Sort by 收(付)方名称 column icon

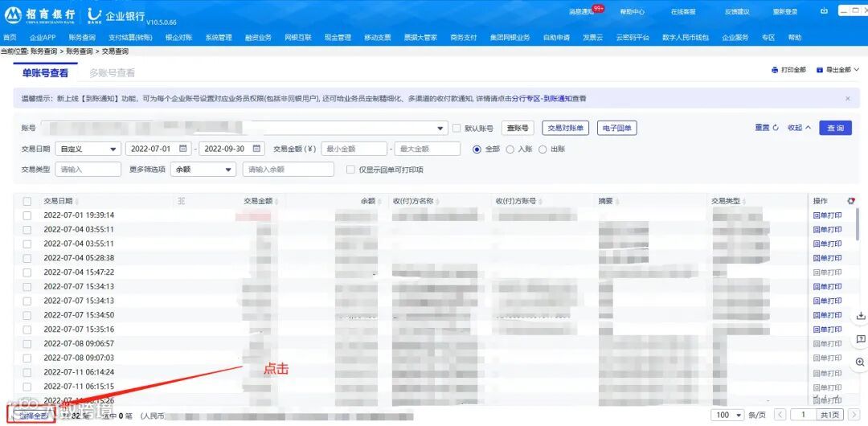pyautogui.click(x=436, y=201)
